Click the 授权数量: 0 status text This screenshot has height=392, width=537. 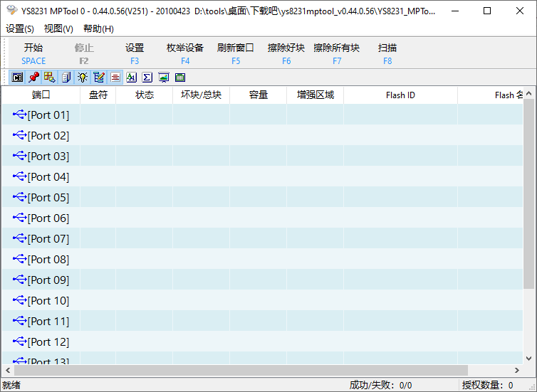coord(487,385)
